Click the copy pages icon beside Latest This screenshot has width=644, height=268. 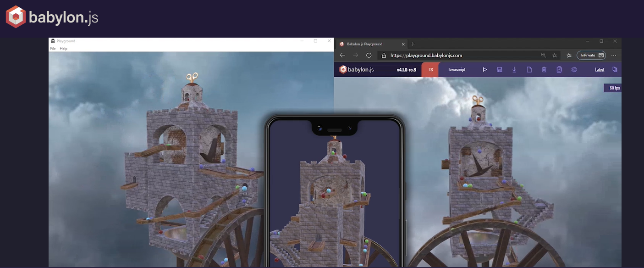pos(615,70)
